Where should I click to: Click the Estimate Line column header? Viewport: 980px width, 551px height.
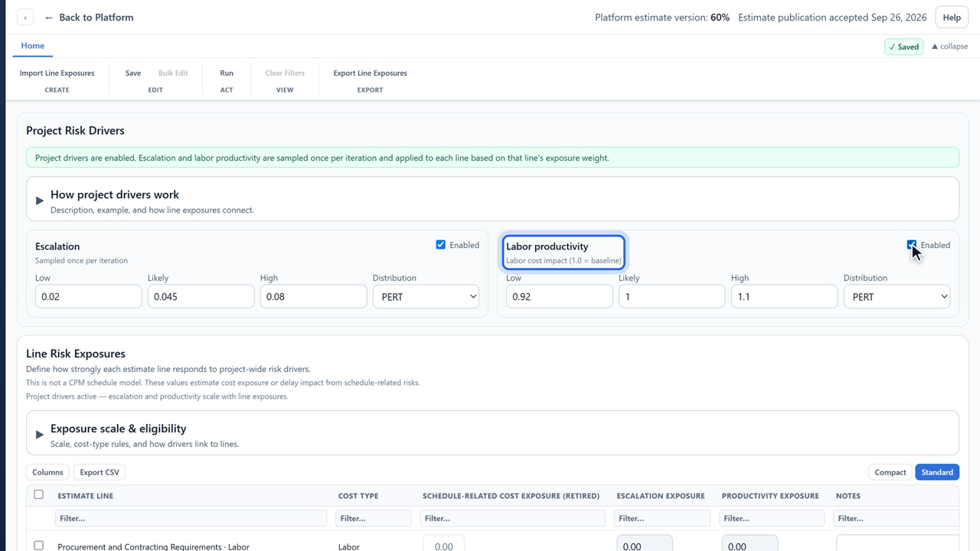[86, 496]
